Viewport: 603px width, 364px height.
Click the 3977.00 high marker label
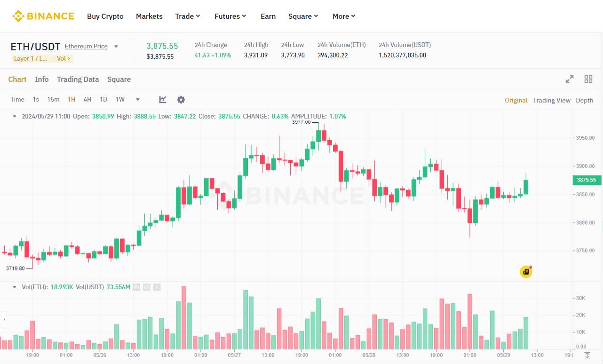301,122
